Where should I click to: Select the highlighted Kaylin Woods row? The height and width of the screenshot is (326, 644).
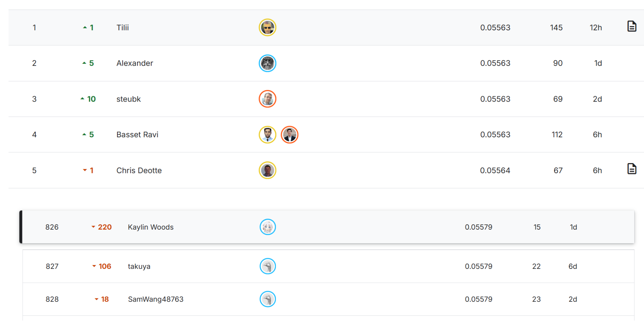click(340, 227)
